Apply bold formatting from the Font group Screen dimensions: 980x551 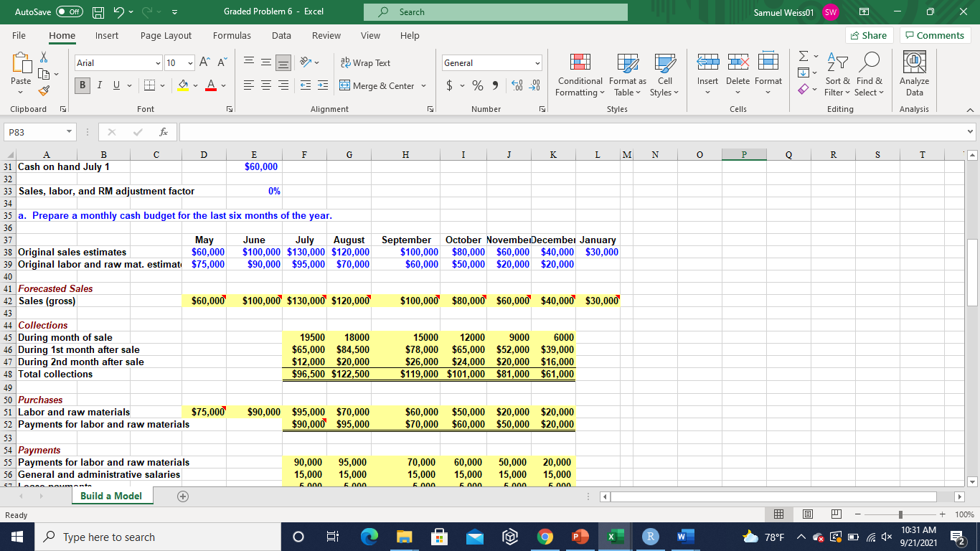click(82, 85)
